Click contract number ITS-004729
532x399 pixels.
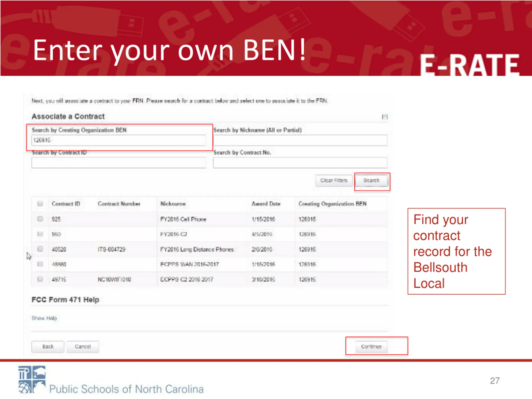tap(112, 249)
